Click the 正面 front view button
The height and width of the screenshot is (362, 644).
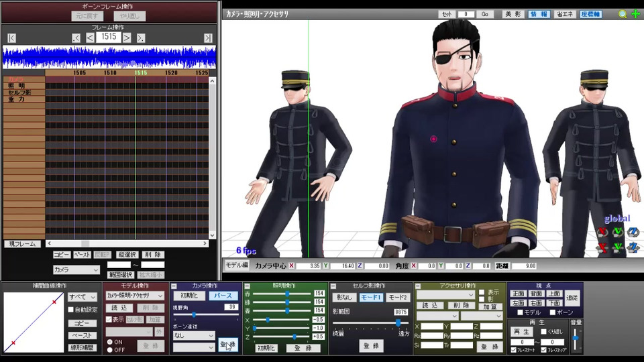[519, 294]
